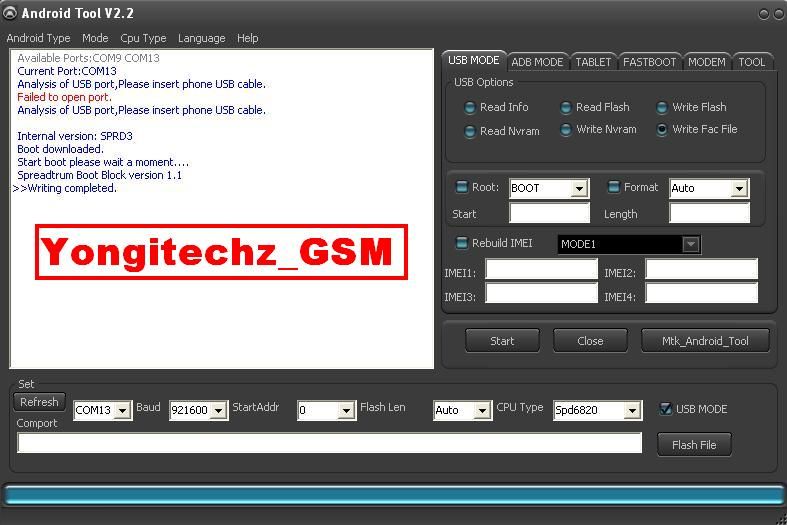The image size is (787, 525).
Task: Click the Flash File button
Action: pos(694,445)
